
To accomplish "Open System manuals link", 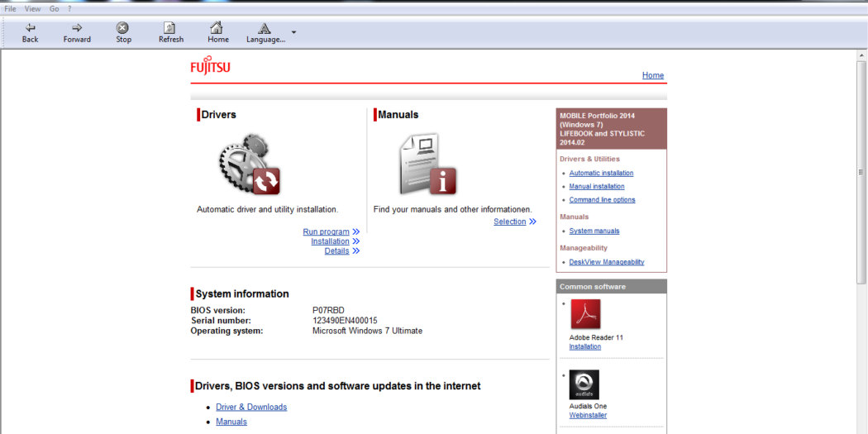I will tap(594, 231).
